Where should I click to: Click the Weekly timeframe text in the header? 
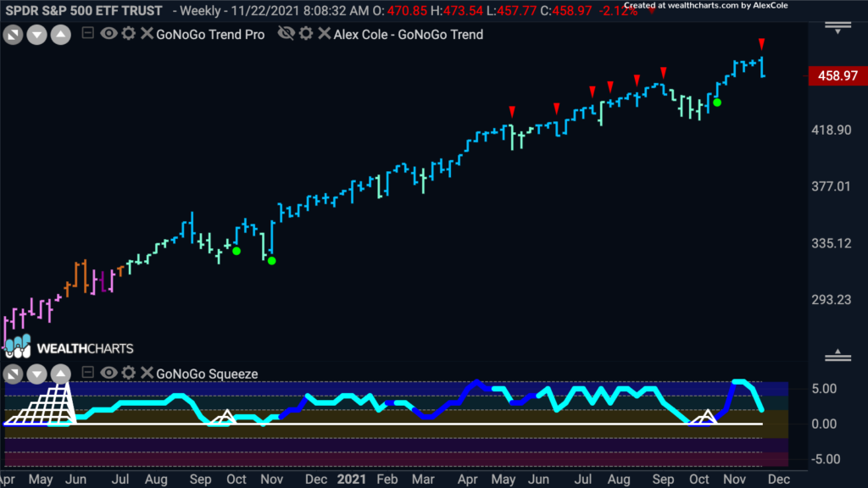(202, 10)
